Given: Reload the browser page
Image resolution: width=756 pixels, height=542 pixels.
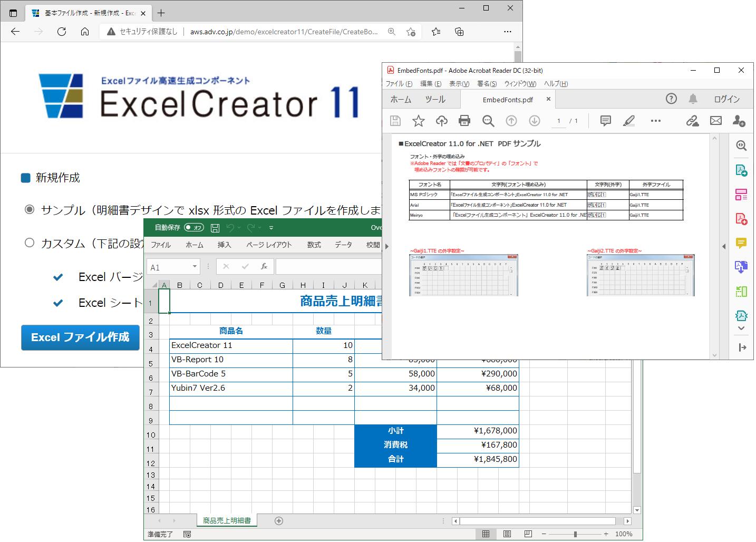Looking at the screenshot, I should [x=62, y=32].
